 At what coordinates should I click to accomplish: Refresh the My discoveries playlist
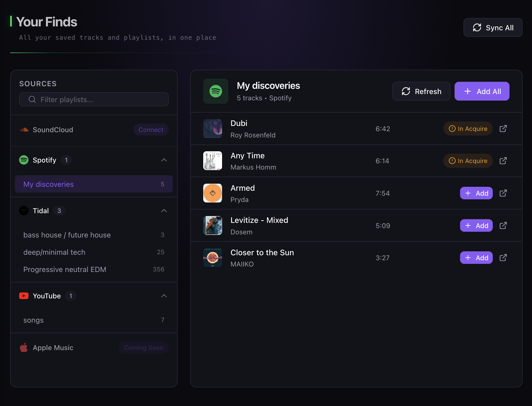pyautogui.click(x=421, y=91)
